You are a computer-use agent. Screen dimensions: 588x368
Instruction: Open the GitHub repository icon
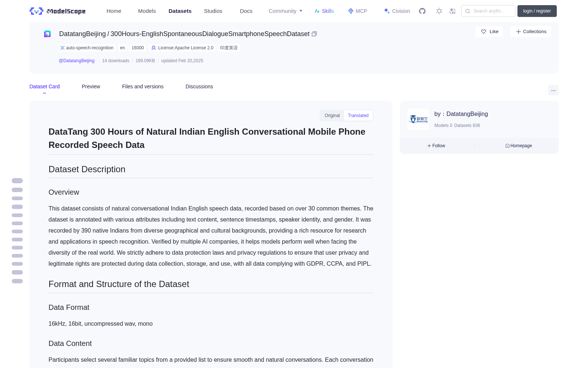(422, 11)
